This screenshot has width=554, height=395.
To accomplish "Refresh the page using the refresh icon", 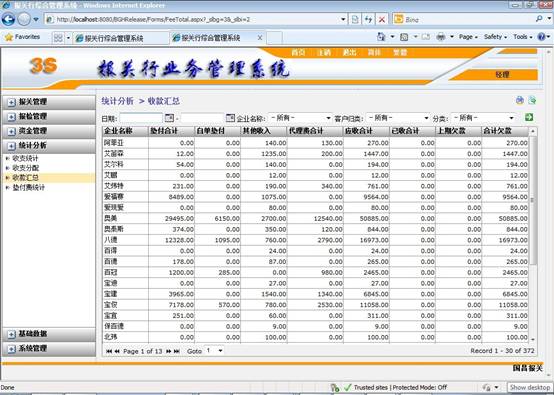I will click(369, 19).
